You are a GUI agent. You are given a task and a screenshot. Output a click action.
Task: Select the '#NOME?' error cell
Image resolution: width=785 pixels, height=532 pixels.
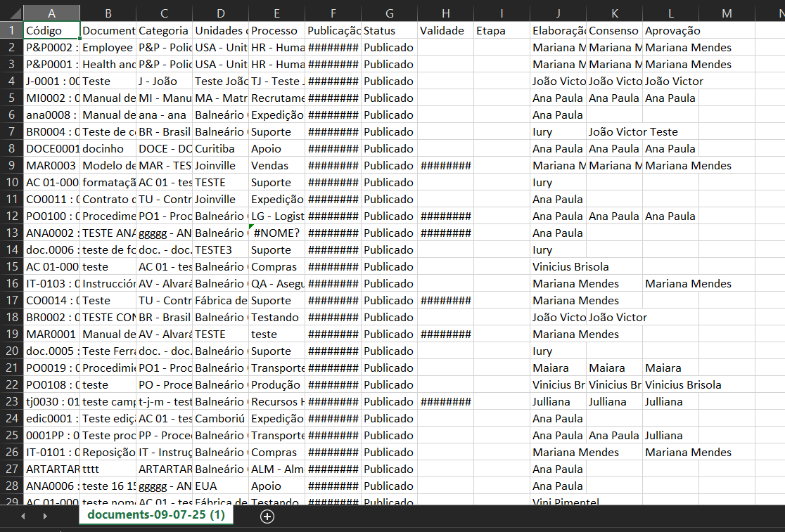[x=277, y=233]
